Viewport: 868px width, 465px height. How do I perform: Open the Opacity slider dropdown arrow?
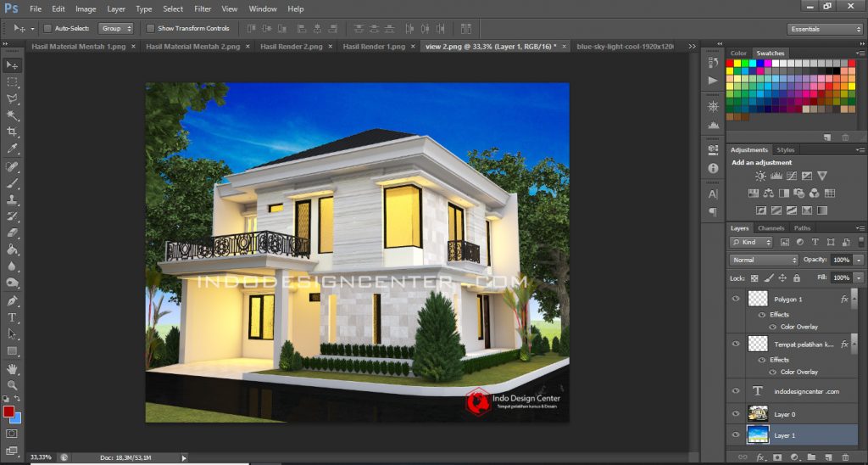pyautogui.click(x=858, y=260)
